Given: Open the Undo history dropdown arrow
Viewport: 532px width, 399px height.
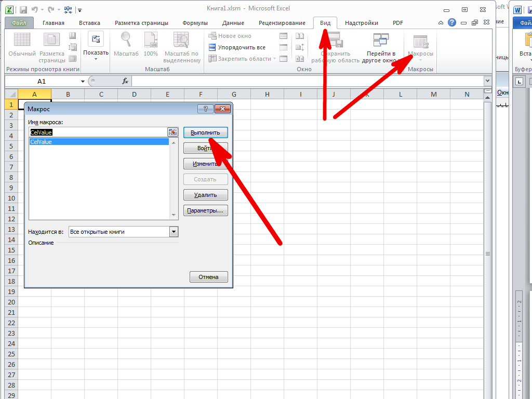Looking at the screenshot, I should [x=42, y=10].
